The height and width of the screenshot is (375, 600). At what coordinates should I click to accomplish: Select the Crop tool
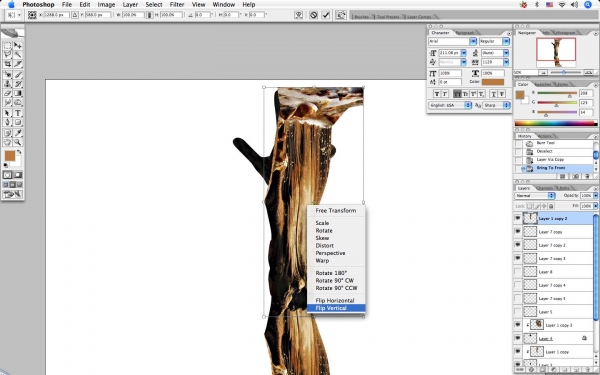click(7, 64)
